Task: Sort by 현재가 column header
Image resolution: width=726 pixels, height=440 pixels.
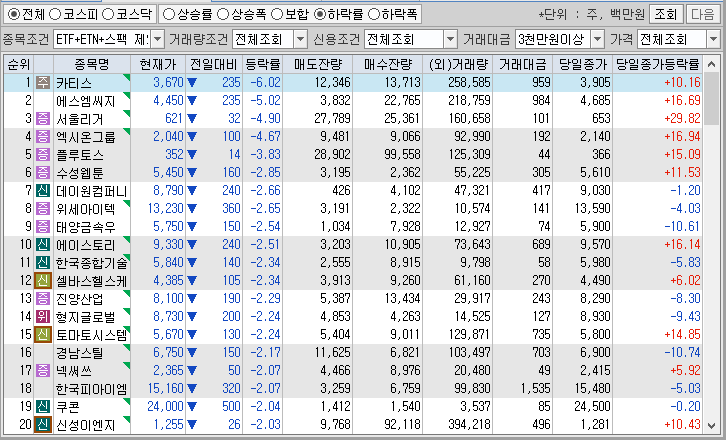Action: click(158, 64)
